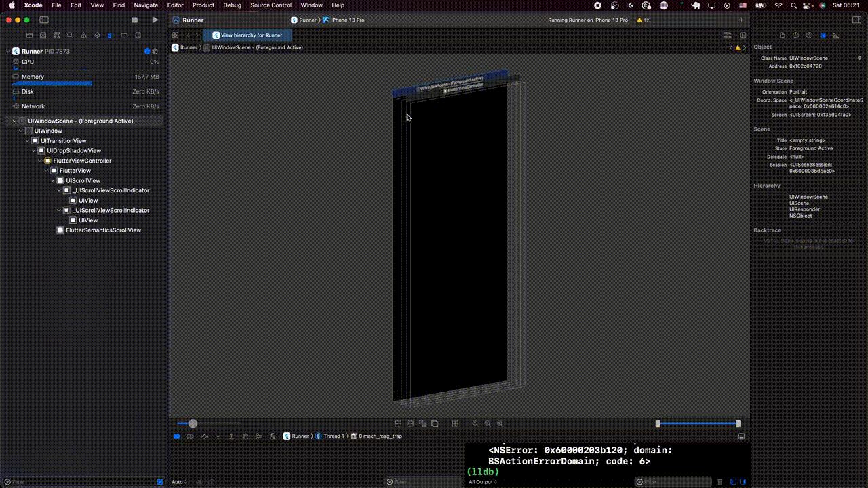Screen dimensions: 868x488
Task: Open the Debug menu
Action: pos(232,5)
